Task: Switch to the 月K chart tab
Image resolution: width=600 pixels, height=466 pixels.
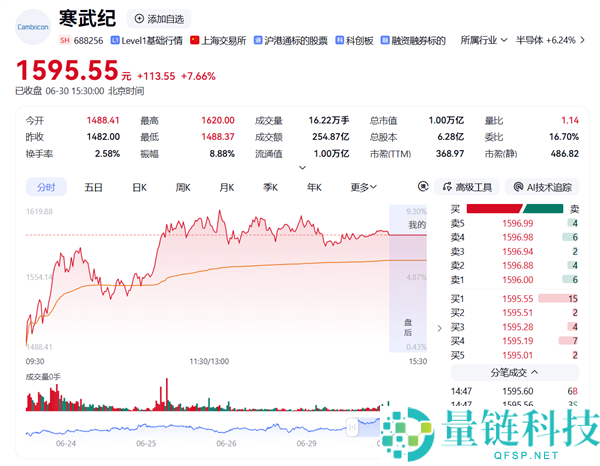Action: pyautogui.click(x=227, y=187)
